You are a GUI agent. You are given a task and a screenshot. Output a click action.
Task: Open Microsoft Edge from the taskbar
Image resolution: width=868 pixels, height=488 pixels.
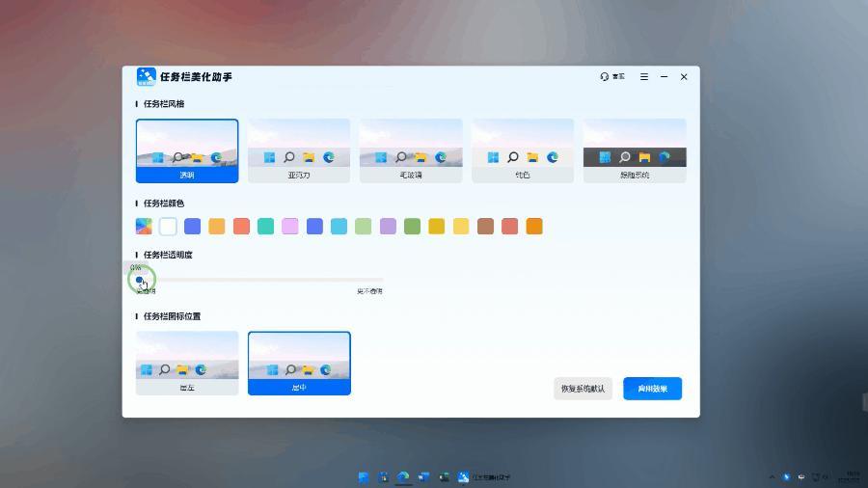[404, 477]
